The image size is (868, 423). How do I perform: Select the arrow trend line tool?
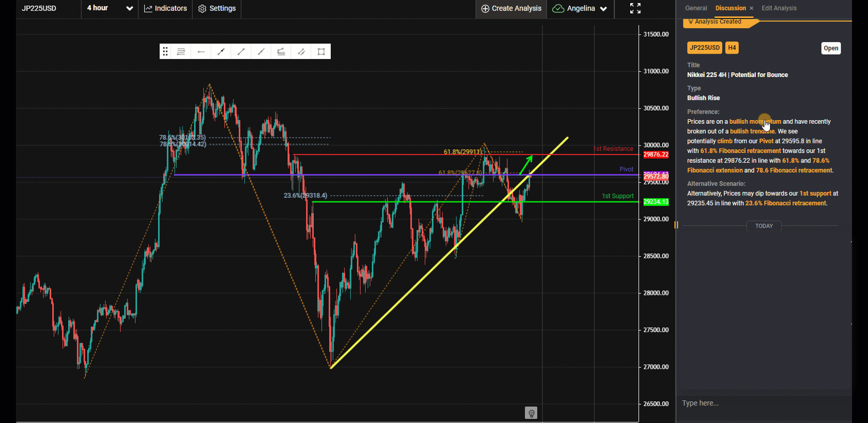click(x=221, y=52)
